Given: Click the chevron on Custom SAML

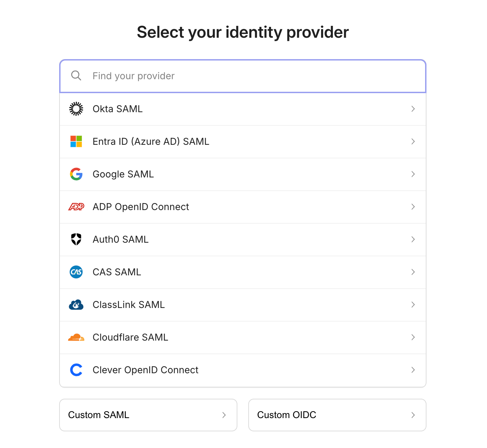Looking at the screenshot, I should click(x=224, y=415).
